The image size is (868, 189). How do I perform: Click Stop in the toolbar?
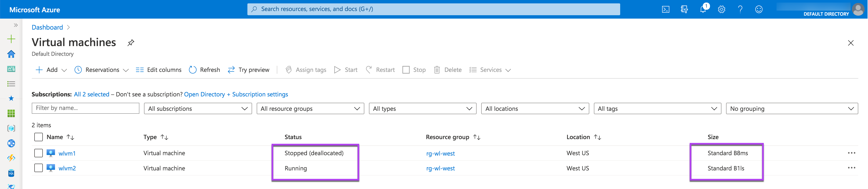pyautogui.click(x=414, y=70)
